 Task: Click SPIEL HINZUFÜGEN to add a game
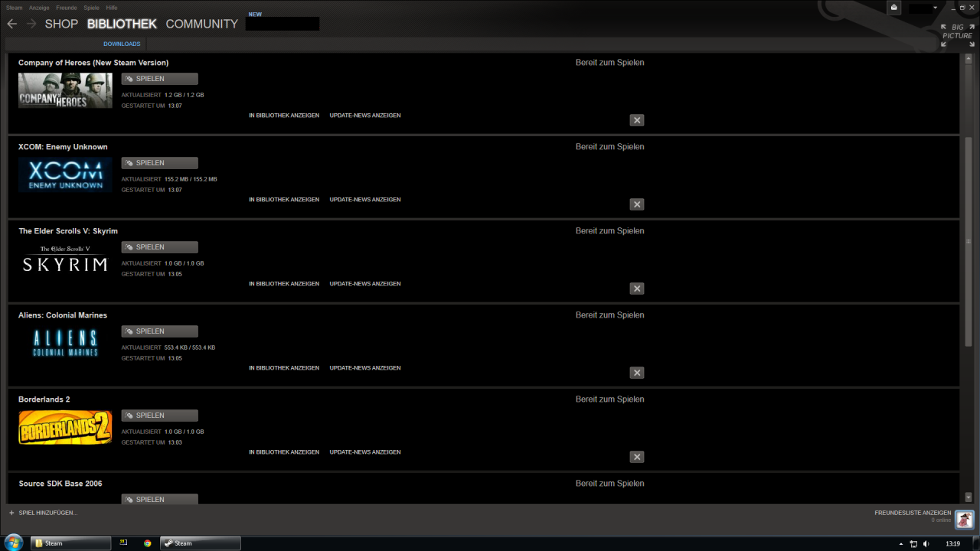(x=47, y=513)
